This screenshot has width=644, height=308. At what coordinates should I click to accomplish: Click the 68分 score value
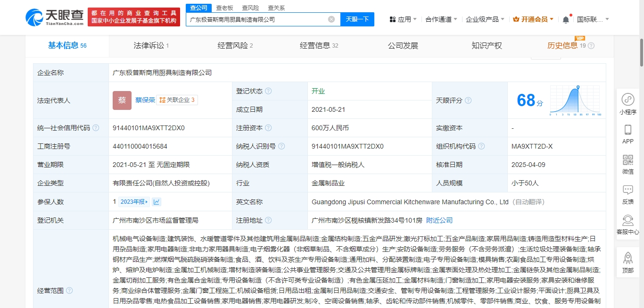click(530, 100)
